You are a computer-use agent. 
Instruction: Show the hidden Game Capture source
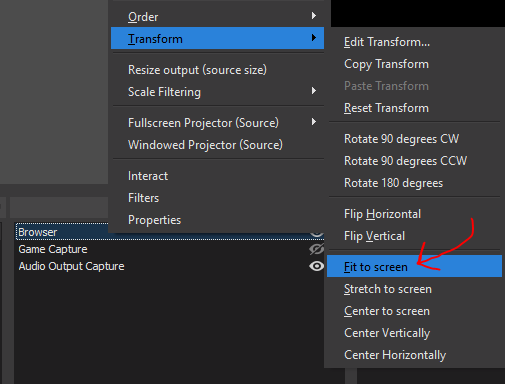point(316,249)
